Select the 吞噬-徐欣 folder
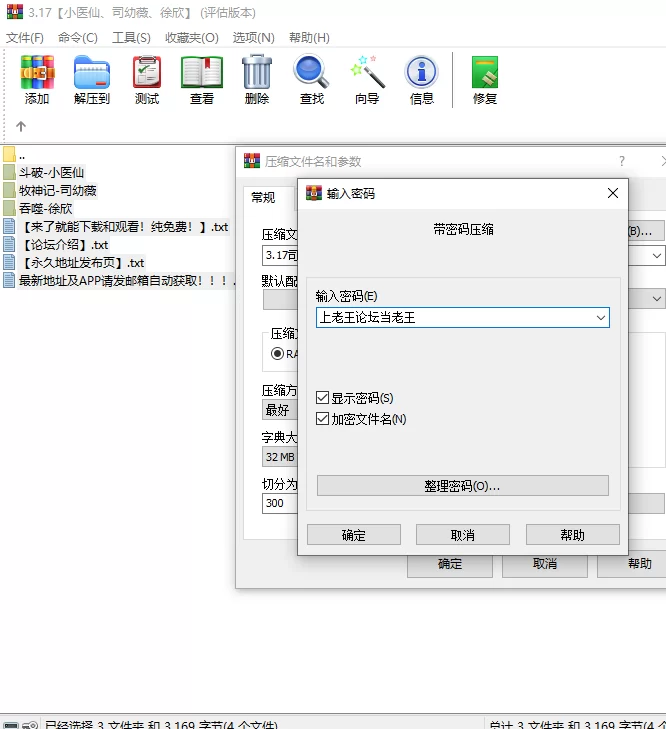The height and width of the screenshot is (729, 666). 38,208
